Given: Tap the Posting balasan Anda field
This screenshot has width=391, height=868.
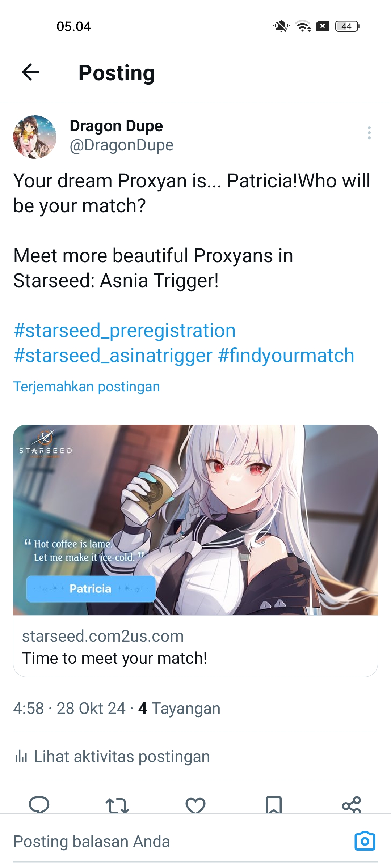Looking at the screenshot, I should click(x=181, y=841).
